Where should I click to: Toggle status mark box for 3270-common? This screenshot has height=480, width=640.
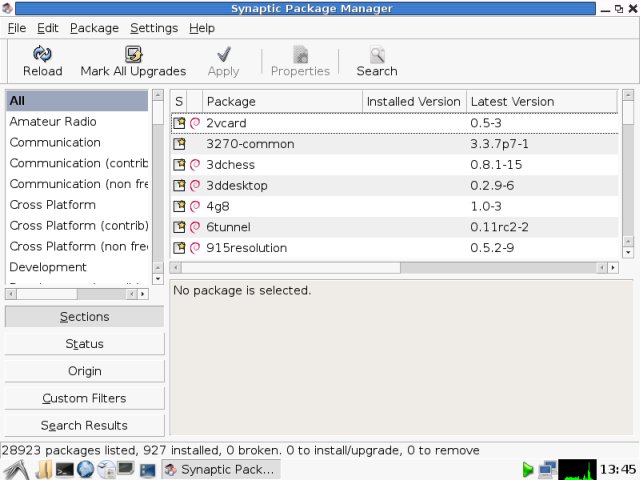coord(179,144)
